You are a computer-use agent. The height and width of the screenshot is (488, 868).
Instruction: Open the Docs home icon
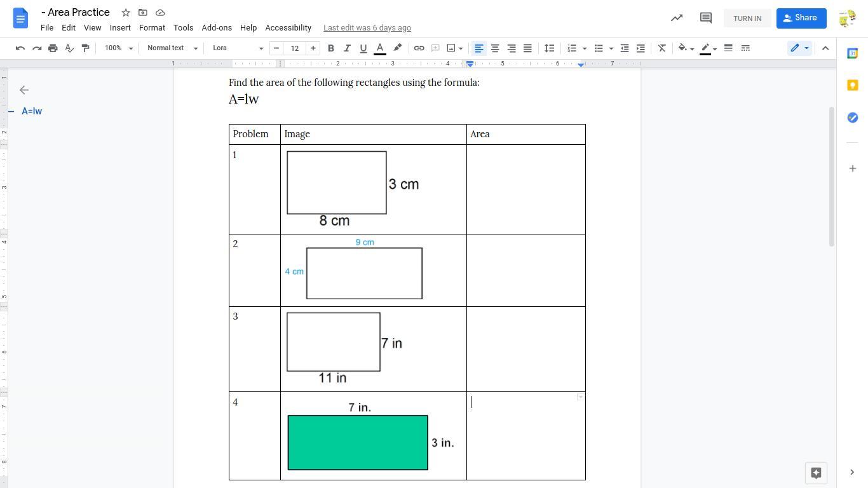20,18
